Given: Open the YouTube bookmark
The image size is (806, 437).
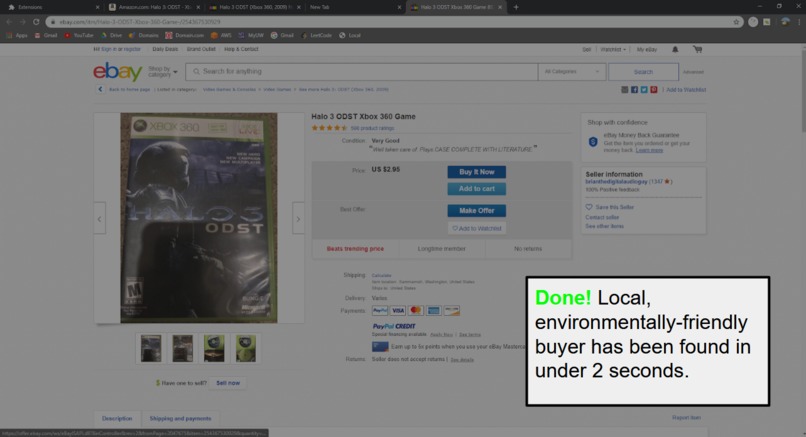Looking at the screenshot, I should (79, 35).
